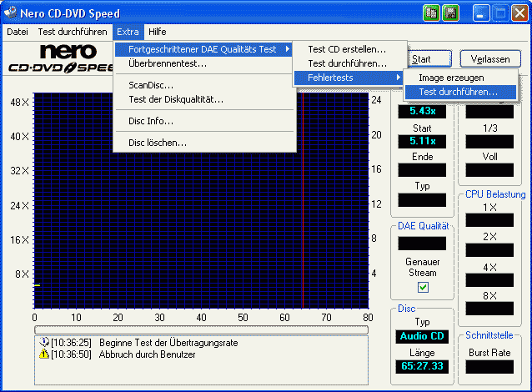This screenshot has height=392, width=532.
Task: Click the green save floppy icon in title bar
Action: coord(450,13)
